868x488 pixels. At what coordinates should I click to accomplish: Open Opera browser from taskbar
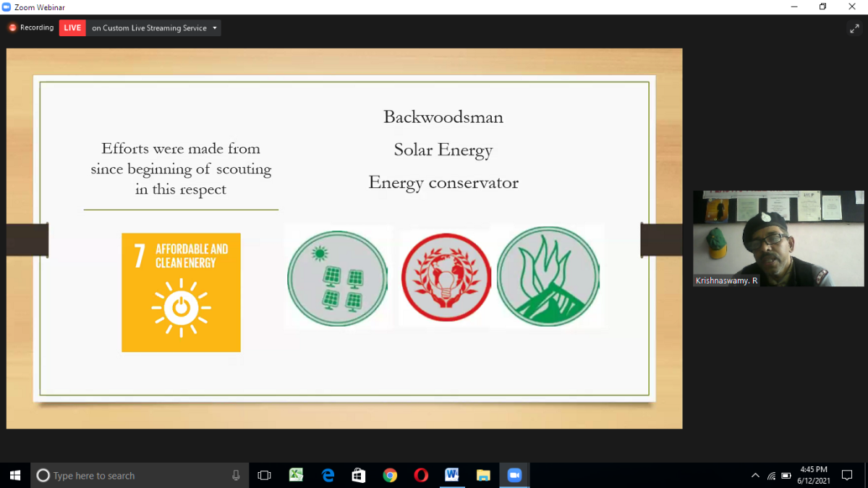tap(421, 475)
